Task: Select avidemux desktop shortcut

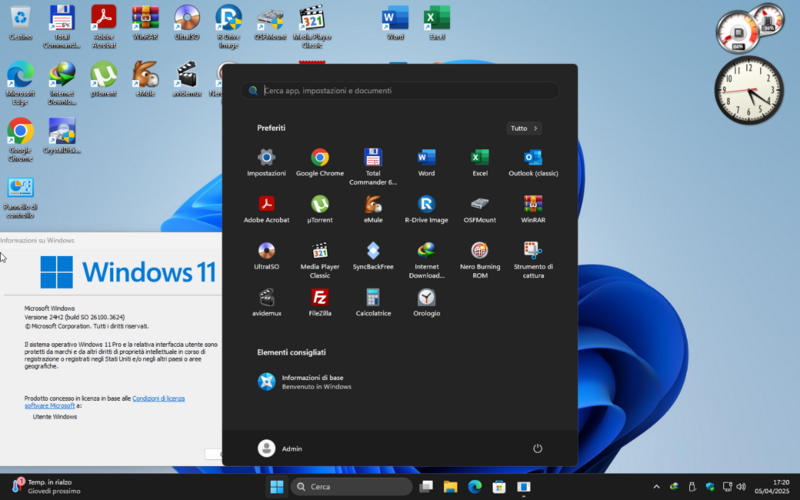Action: click(187, 79)
